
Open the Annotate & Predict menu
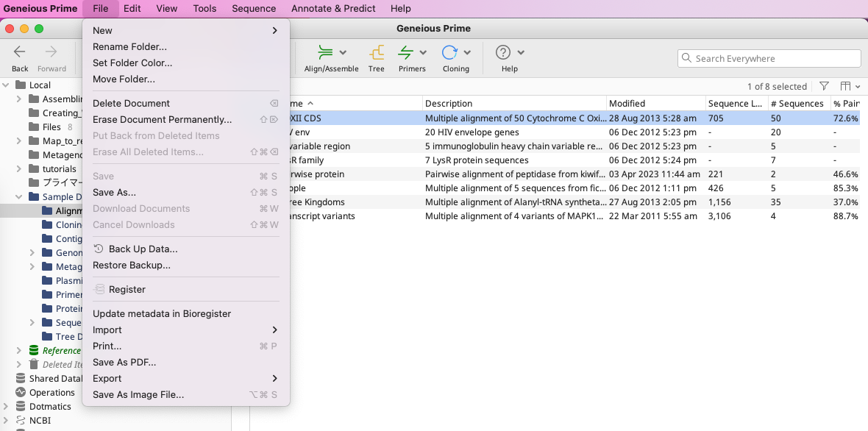(x=333, y=9)
